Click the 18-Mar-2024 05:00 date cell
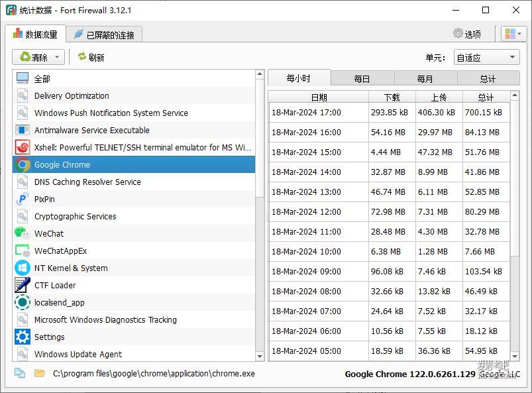Viewport: 532px width, 393px height. [x=319, y=351]
